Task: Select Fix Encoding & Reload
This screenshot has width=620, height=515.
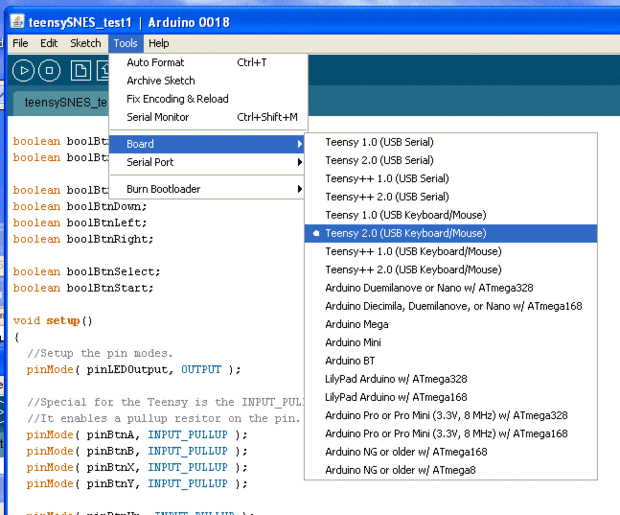Action: click(208, 99)
